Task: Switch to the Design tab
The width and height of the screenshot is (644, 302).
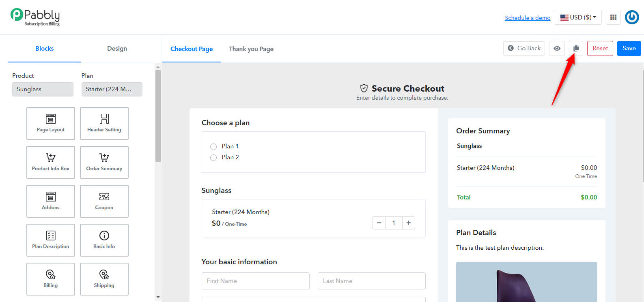Action: (x=117, y=49)
